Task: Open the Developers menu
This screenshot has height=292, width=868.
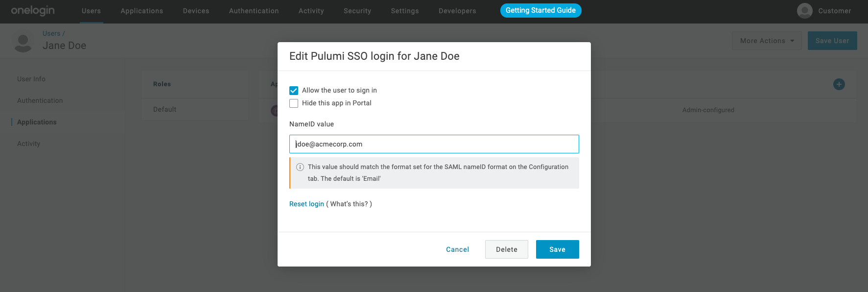Action: (x=457, y=11)
